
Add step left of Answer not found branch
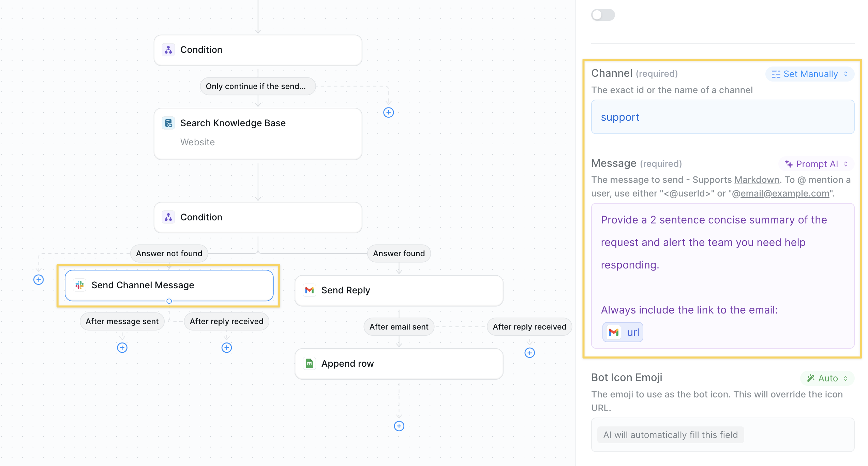point(39,280)
